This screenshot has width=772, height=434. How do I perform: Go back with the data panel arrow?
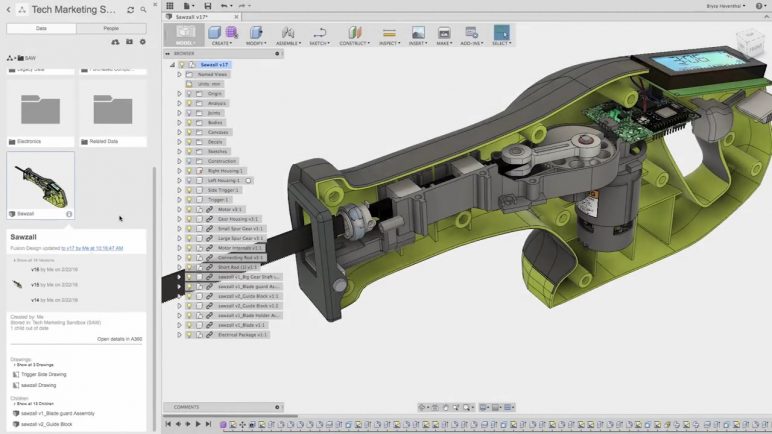(8, 9)
